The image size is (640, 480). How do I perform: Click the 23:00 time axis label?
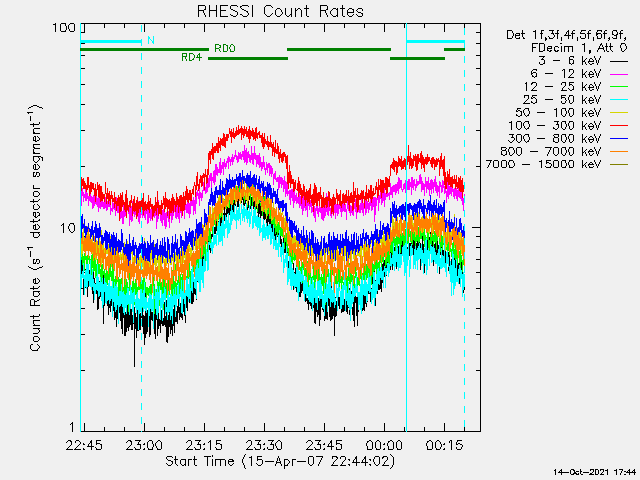pos(144,445)
